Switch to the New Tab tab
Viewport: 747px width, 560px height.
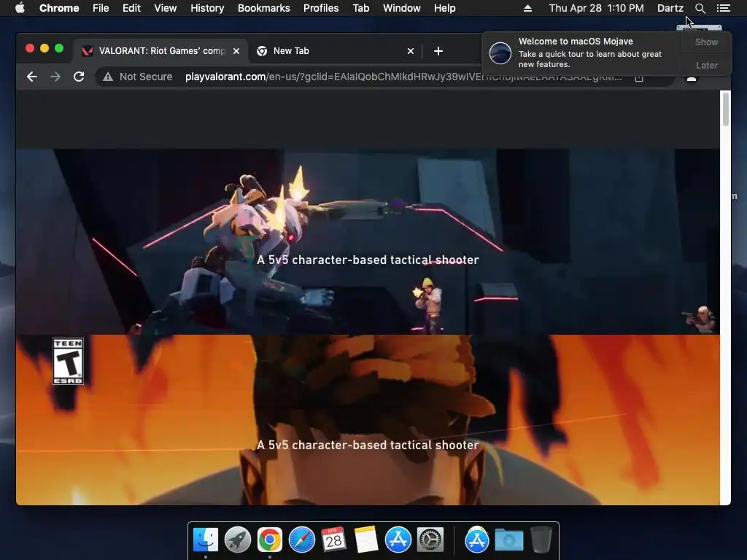click(x=335, y=51)
